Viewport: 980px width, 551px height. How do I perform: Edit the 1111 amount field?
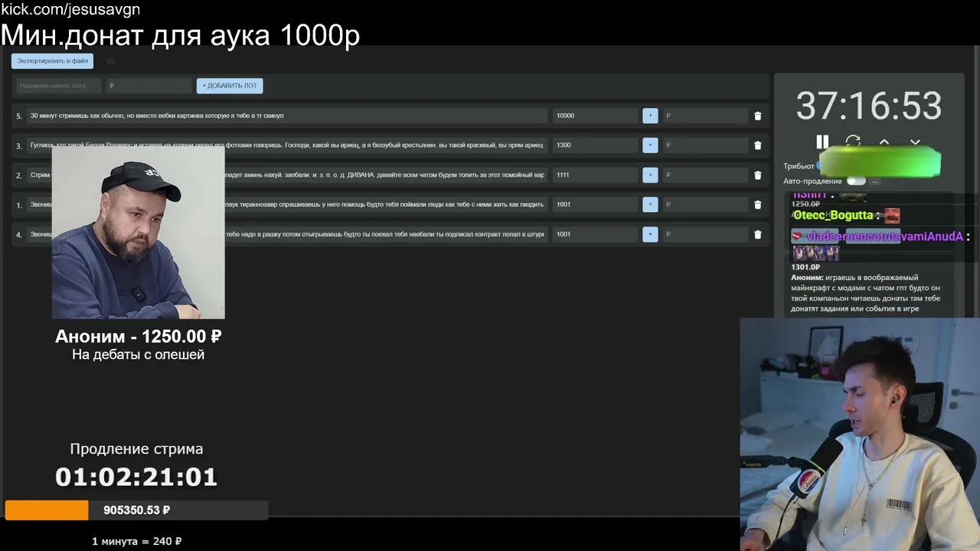595,175
